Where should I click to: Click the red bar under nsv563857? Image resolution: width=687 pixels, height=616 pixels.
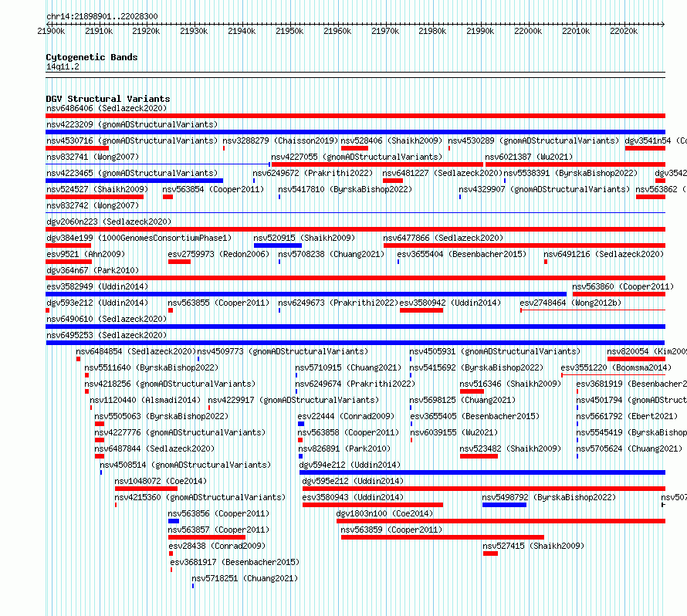[207, 537]
